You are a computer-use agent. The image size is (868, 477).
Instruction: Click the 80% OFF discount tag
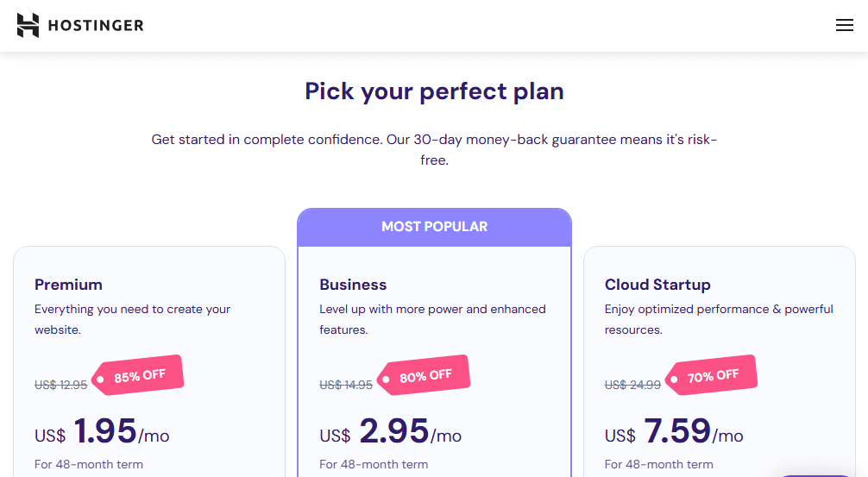[424, 376]
